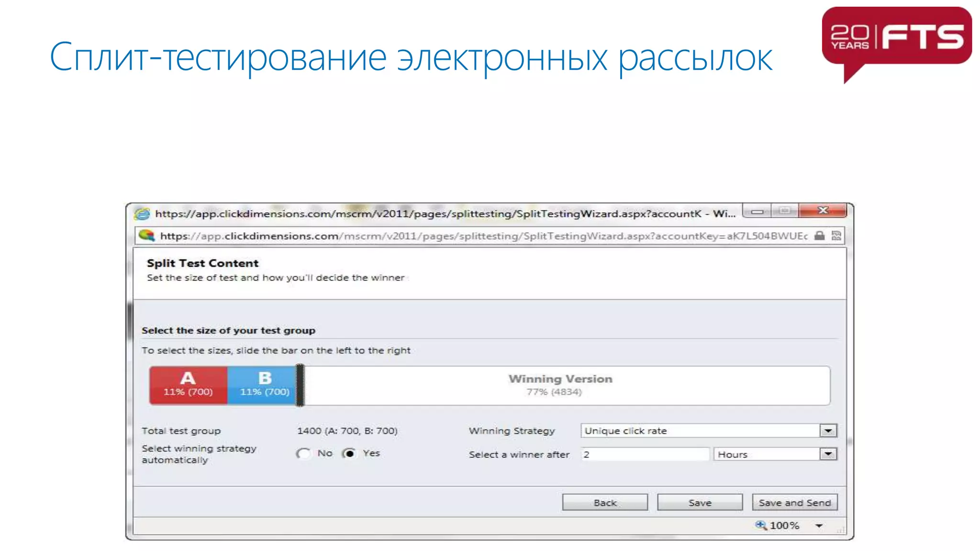Minimize the split testing wizard window
The width and height of the screenshot is (980, 551).
click(x=757, y=211)
